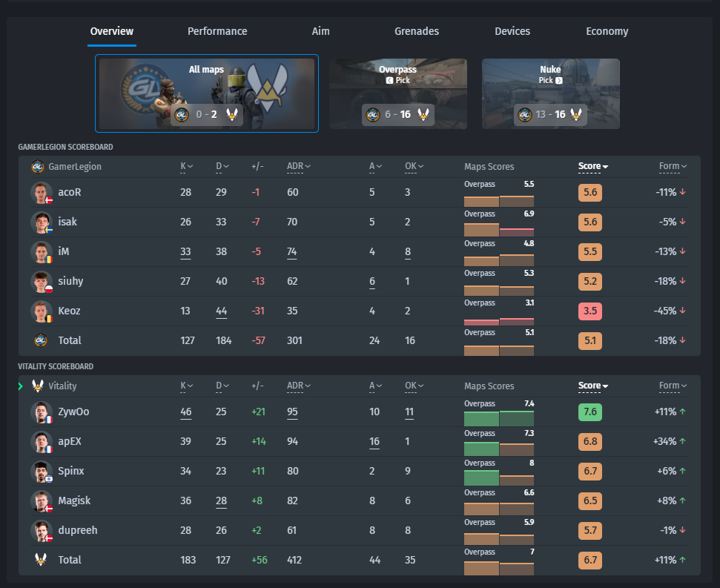Click Spinx player avatar

pos(41,472)
